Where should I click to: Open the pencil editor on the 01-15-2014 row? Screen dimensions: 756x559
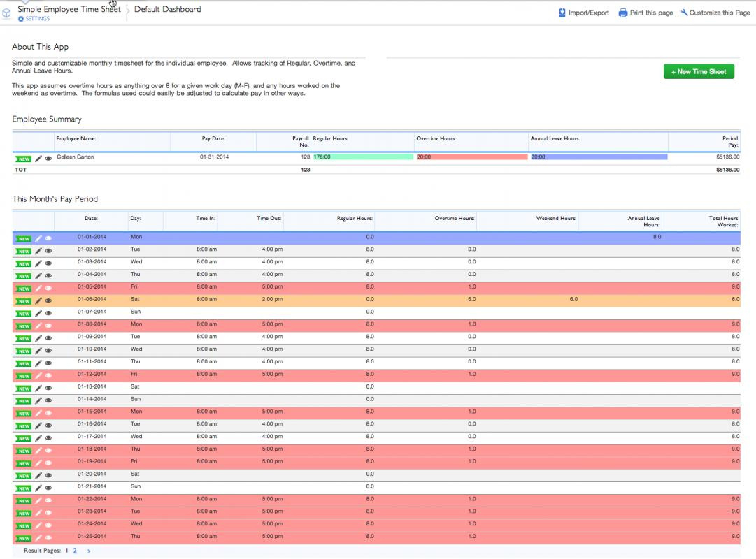tap(38, 411)
